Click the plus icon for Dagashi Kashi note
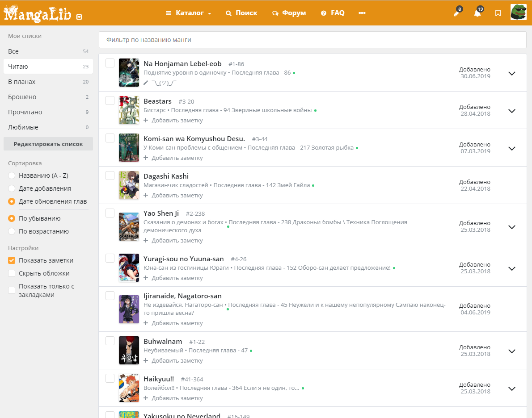 click(x=146, y=195)
